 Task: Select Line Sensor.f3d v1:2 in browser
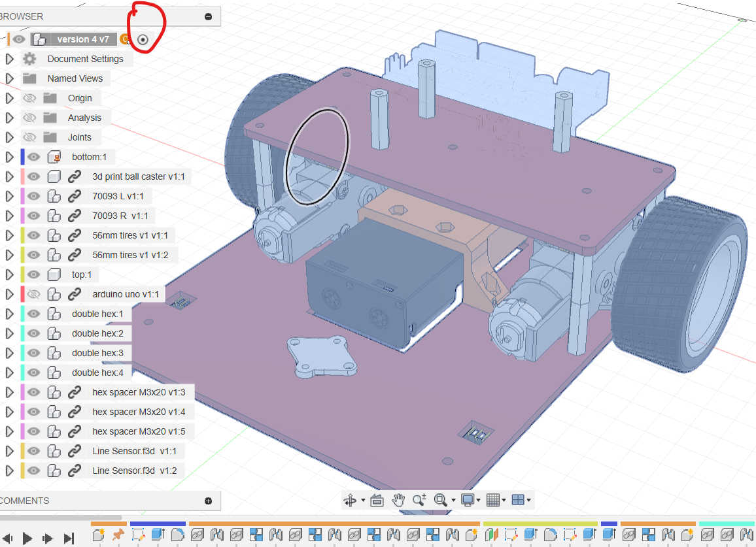tap(134, 471)
